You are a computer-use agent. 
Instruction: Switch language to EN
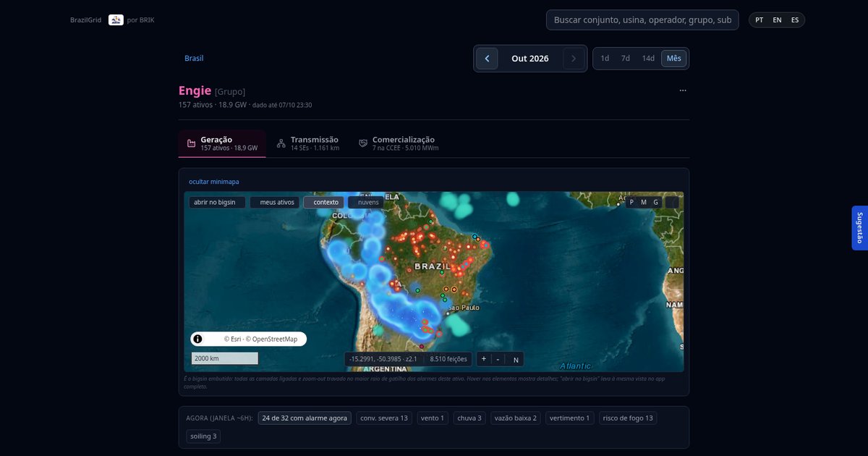point(777,20)
